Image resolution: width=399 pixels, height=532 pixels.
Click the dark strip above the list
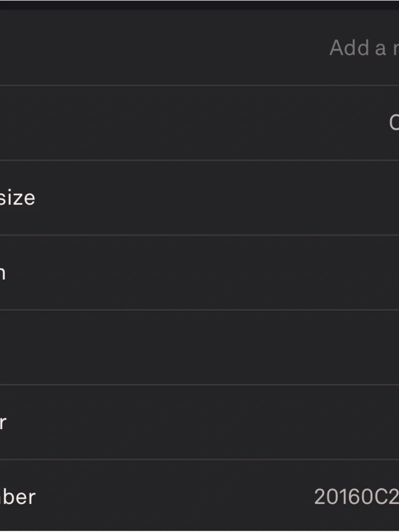tap(199, 5)
